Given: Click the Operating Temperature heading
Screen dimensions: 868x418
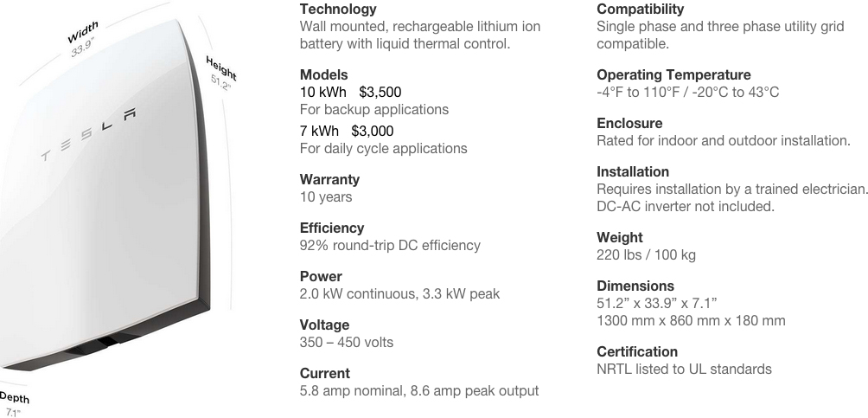Looking at the screenshot, I should [673, 74].
